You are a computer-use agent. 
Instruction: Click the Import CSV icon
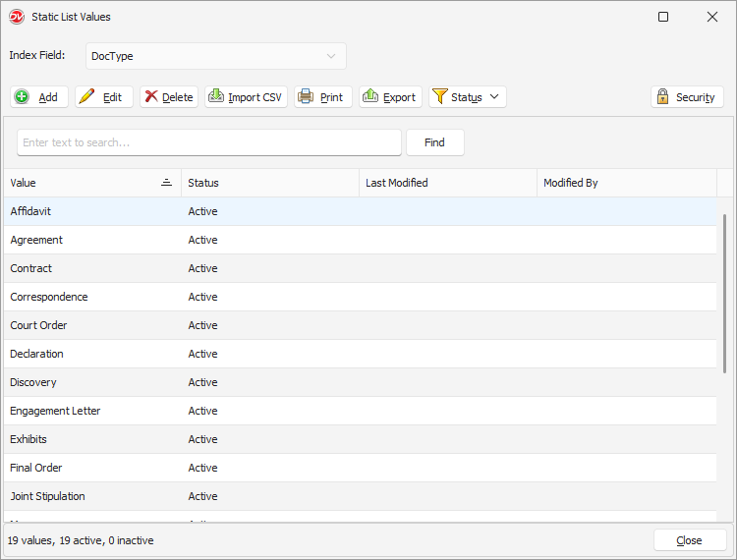coord(216,96)
